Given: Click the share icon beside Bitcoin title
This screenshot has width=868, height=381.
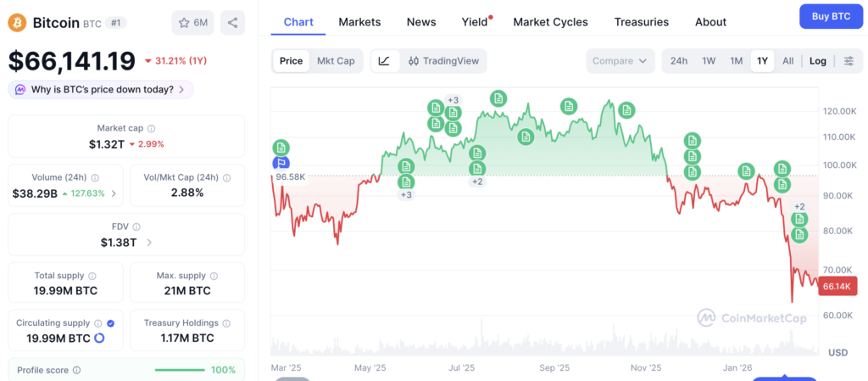Looking at the screenshot, I should pos(232,22).
